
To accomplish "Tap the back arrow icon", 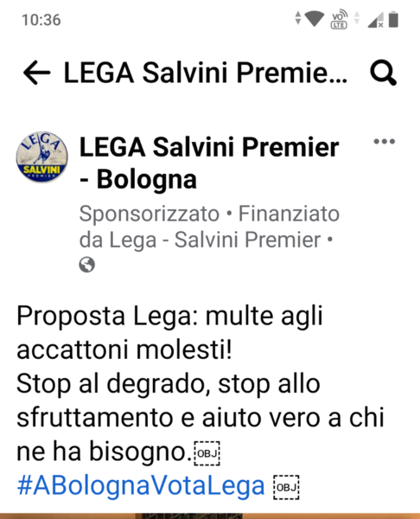I will click(x=36, y=73).
